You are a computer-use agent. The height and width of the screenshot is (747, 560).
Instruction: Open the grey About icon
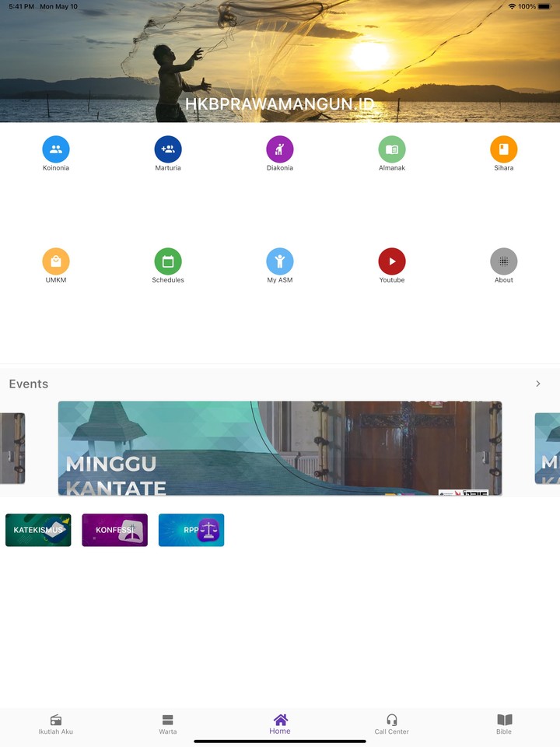(x=504, y=261)
